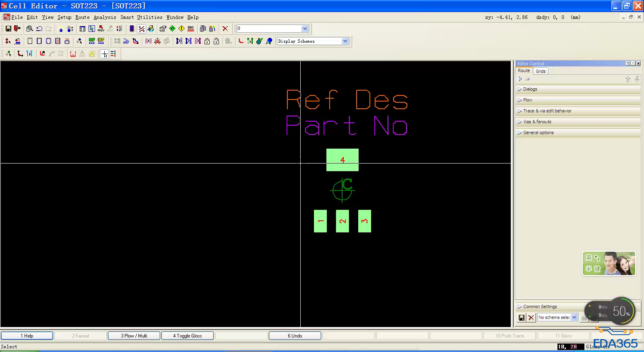Click the 1 Help function button

click(27, 335)
